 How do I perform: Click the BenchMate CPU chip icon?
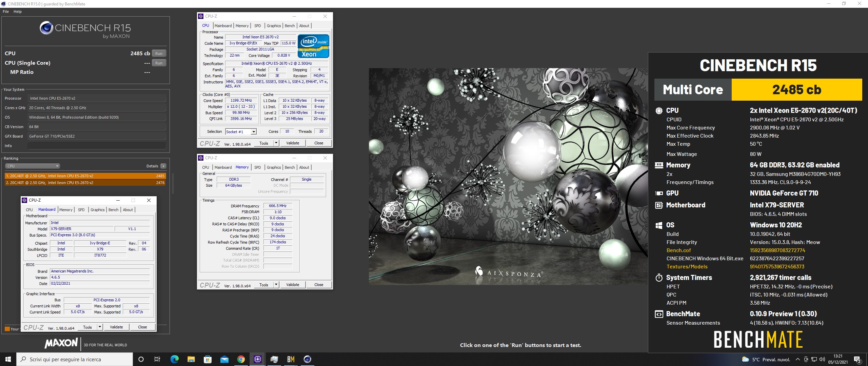(659, 110)
